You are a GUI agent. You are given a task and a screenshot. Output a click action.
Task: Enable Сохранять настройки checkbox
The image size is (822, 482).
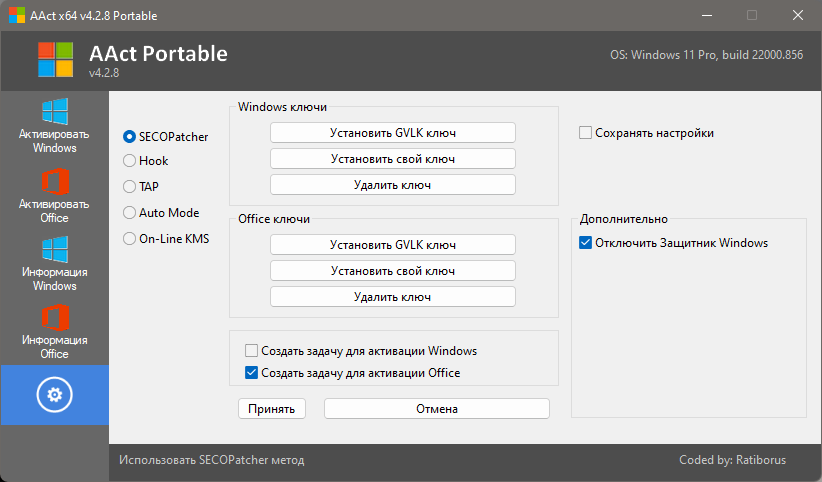click(x=586, y=133)
